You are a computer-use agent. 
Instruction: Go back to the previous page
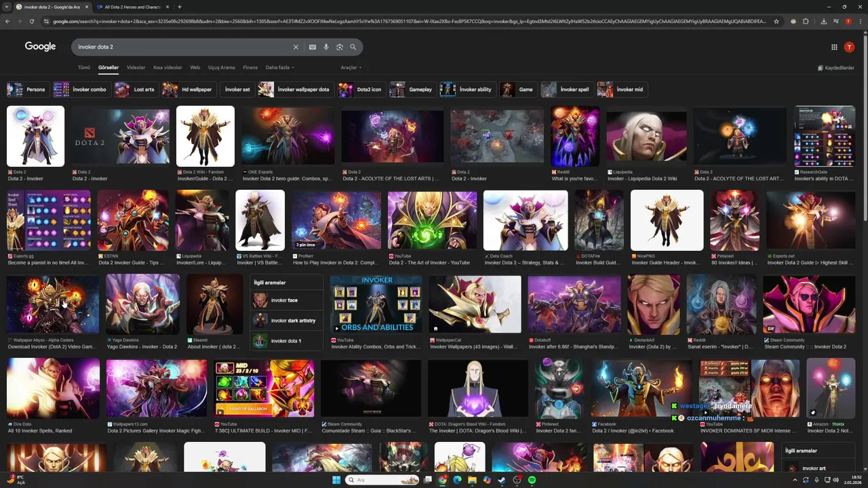pos(7,21)
